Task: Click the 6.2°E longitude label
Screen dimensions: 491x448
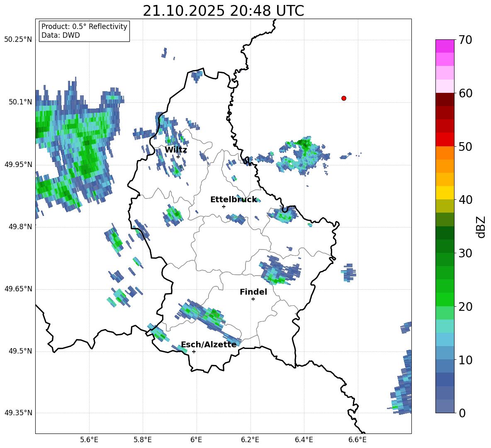Action: point(250,440)
